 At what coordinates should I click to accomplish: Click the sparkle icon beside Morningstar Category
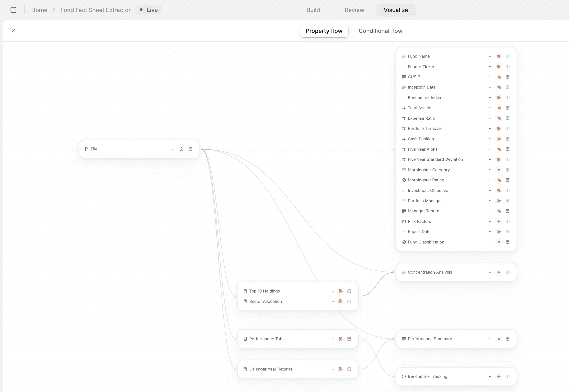pos(499,170)
